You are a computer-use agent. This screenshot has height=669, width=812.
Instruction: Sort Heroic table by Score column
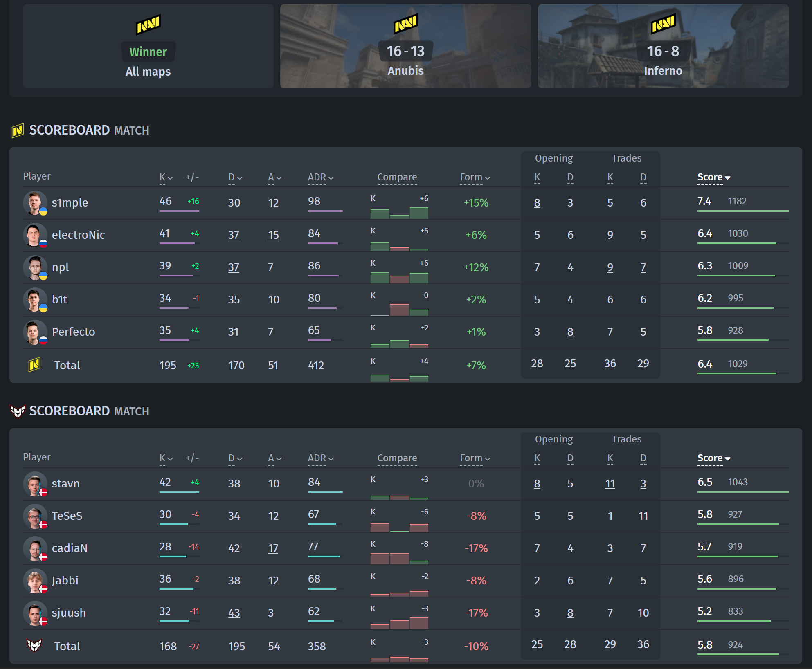[x=714, y=458]
